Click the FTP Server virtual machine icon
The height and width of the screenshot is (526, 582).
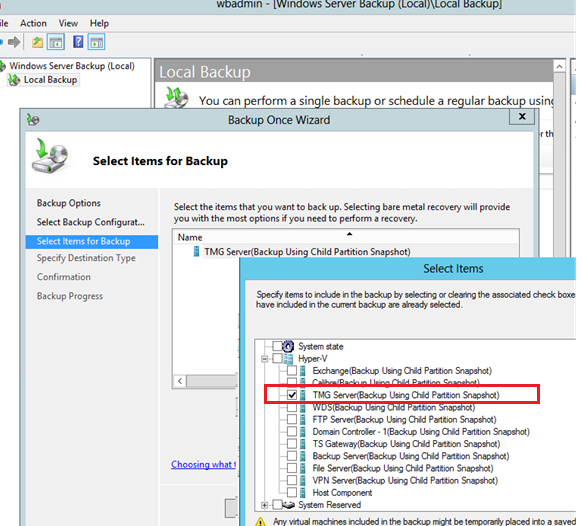click(303, 420)
